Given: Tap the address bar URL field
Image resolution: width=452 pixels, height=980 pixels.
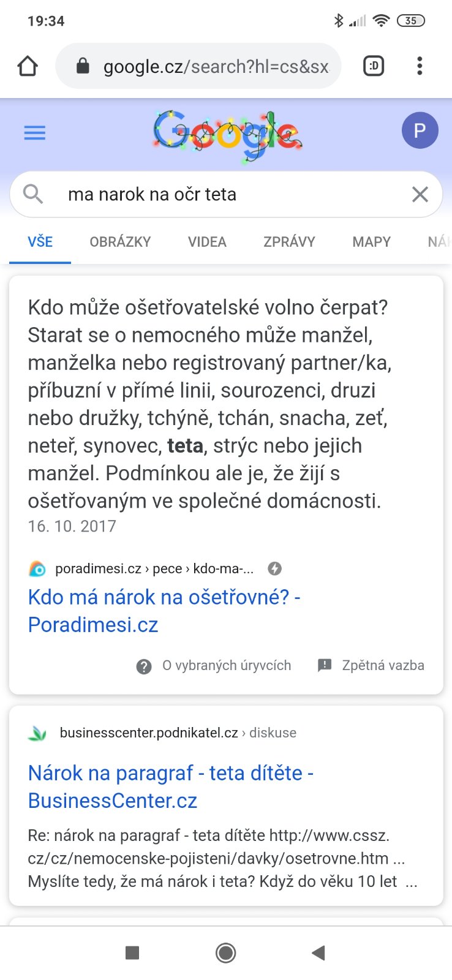Looking at the screenshot, I should coord(216,66).
